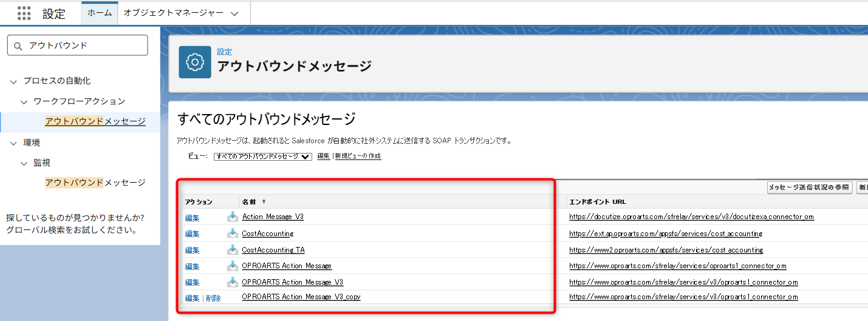Click the 設定 breadcrumb above the page title

(225, 52)
